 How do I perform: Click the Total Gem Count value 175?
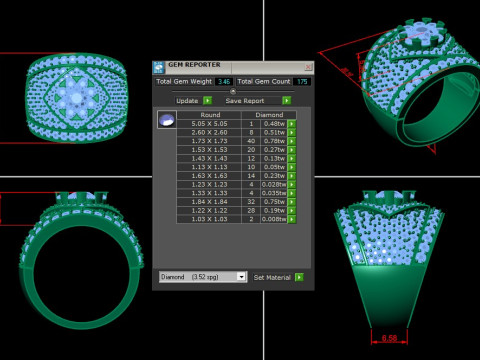302,82
